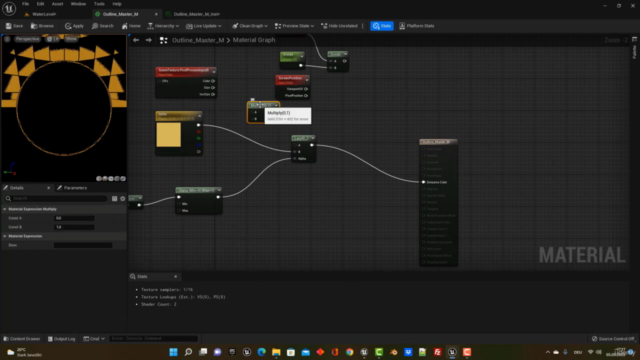Collapse Material Expression section
The image size is (640, 360).
coord(5,236)
